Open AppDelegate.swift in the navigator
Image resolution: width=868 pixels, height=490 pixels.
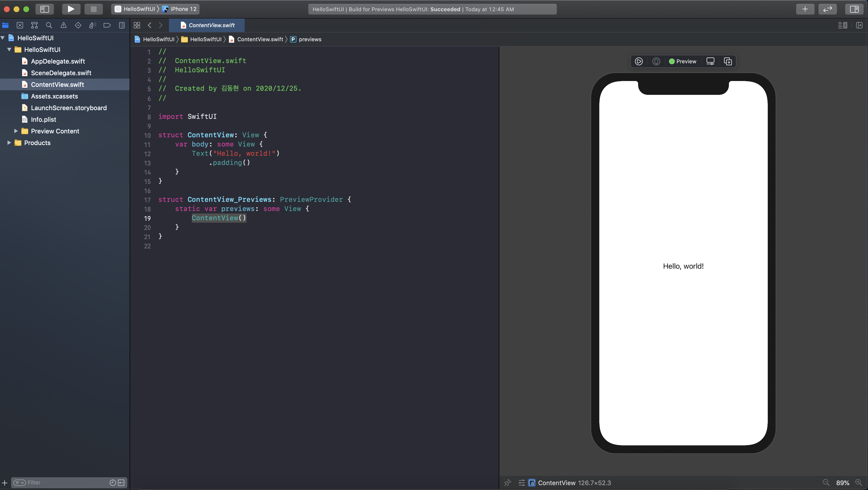58,61
